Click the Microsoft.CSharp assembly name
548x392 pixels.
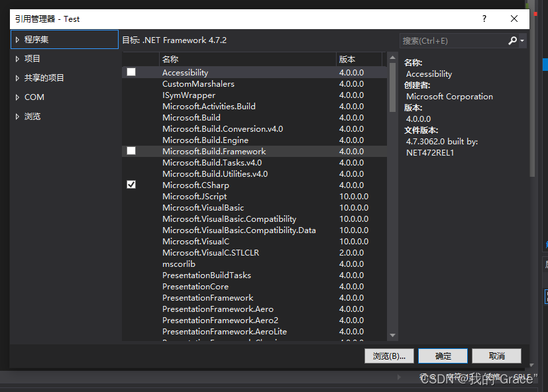click(195, 185)
